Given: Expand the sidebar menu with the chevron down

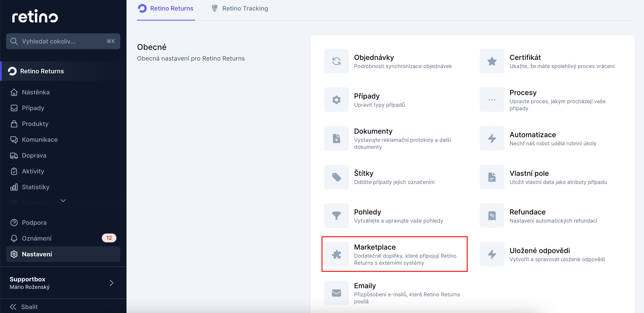Looking at the screenshot, I should [x=63, y=201].
